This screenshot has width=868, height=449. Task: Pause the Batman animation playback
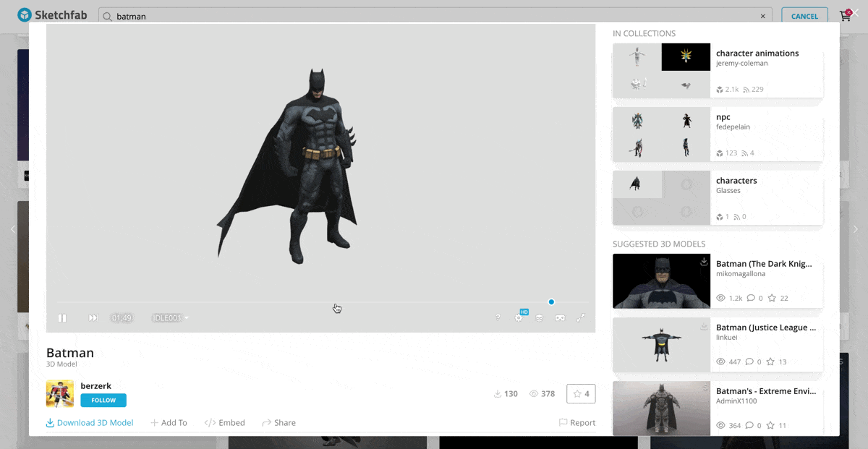coord(62,318)
